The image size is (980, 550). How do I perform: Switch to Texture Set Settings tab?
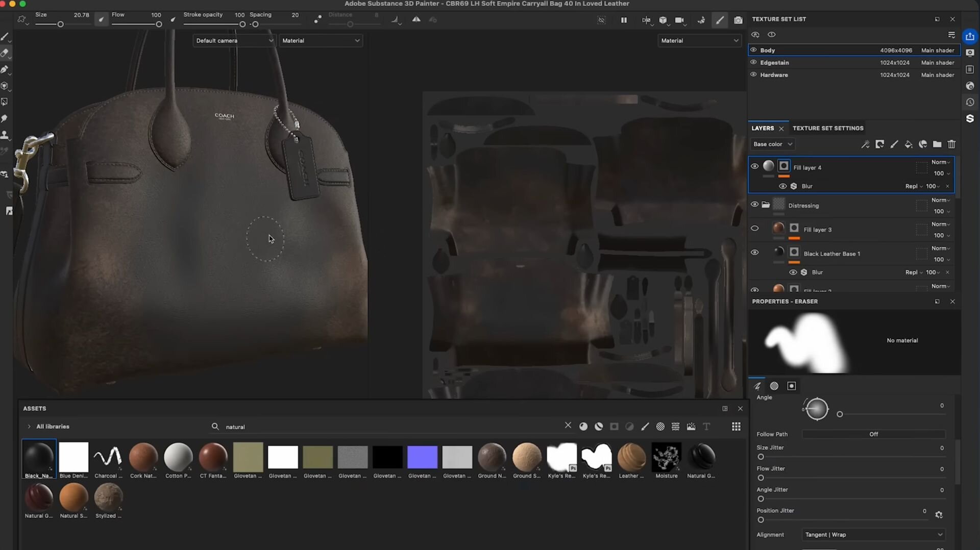828,128
